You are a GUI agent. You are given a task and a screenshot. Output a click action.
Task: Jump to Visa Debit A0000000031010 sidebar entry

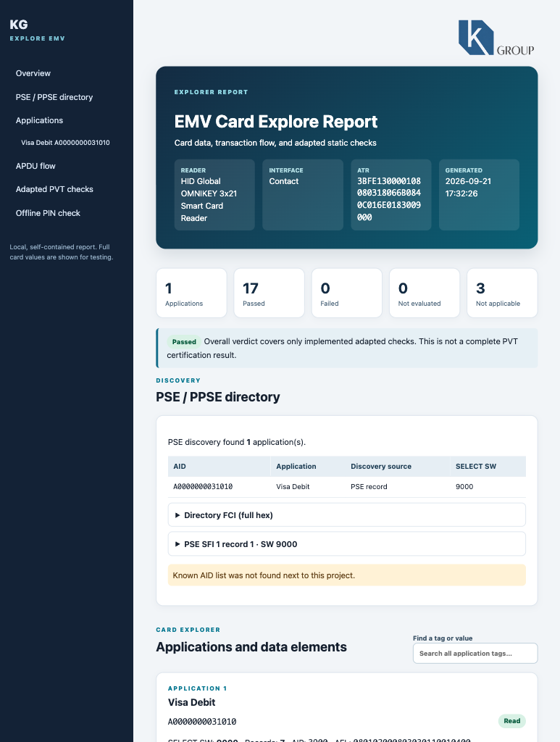(65, 143)
